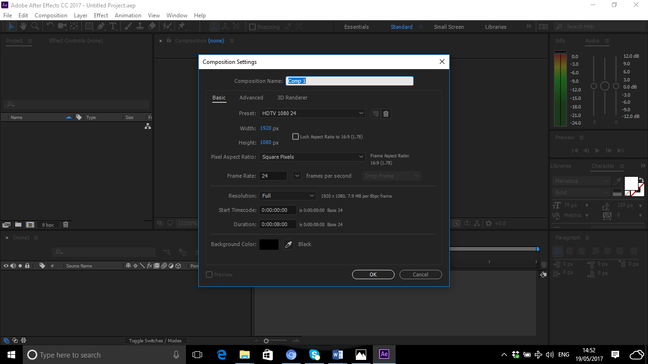Viewport: 648px width, 364px height.
Task: Click the Composition Name input field
Action: pyautogui.click(x=350, y=81)
